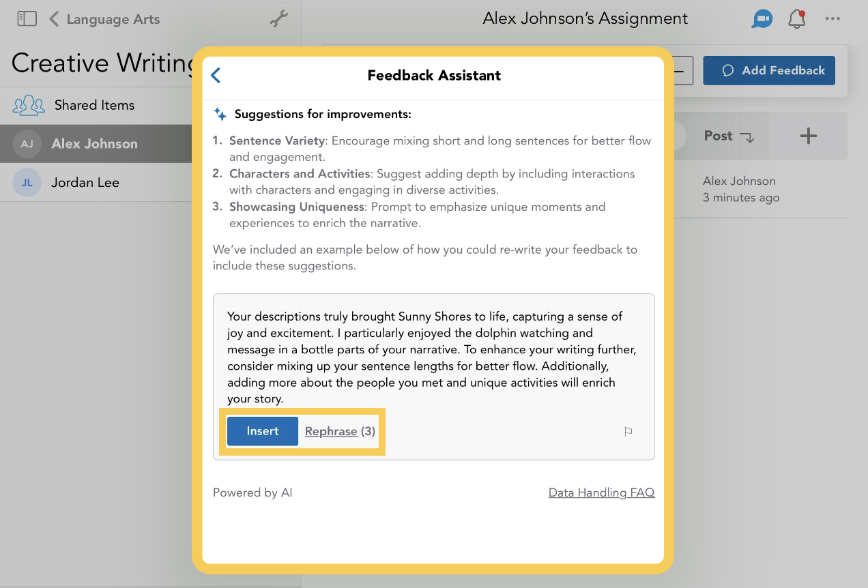Click the '3 minutes ago' timestamp
The height and width of the screenshot is (588, 868).
pyautogui.click(x=741, y=198)
